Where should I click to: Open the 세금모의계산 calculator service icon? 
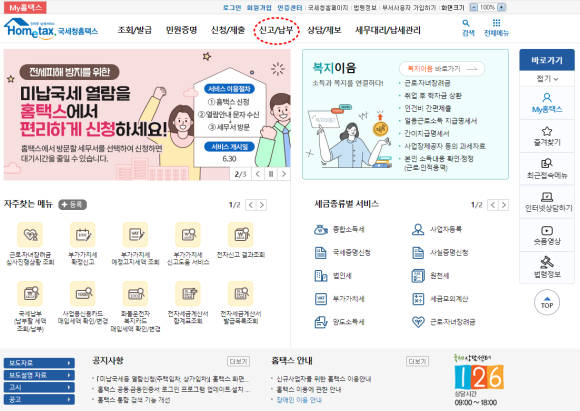pyautogui.click(x=418, y=299)
